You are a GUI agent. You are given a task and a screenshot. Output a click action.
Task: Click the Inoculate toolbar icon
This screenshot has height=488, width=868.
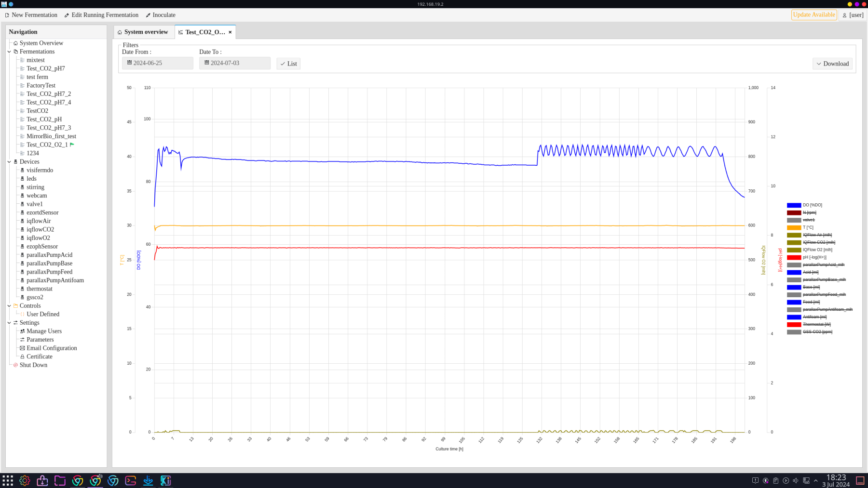148,15
